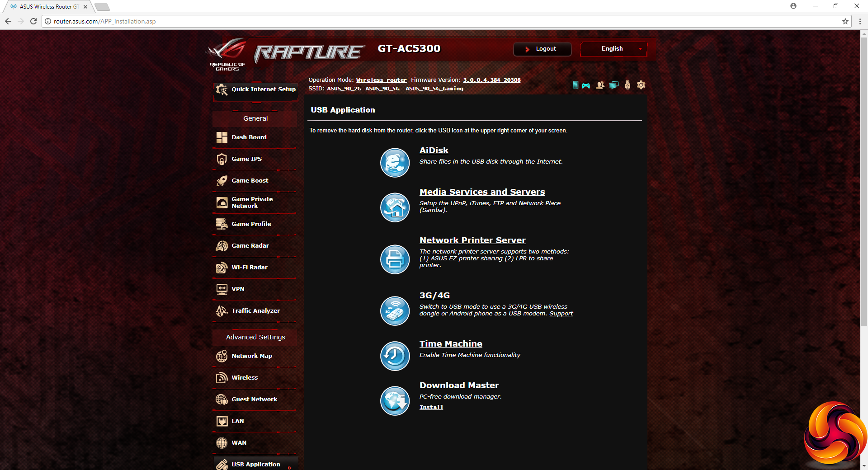
Task: Click the Game Boost rocket icon
Action: click(x=222, y=181)
